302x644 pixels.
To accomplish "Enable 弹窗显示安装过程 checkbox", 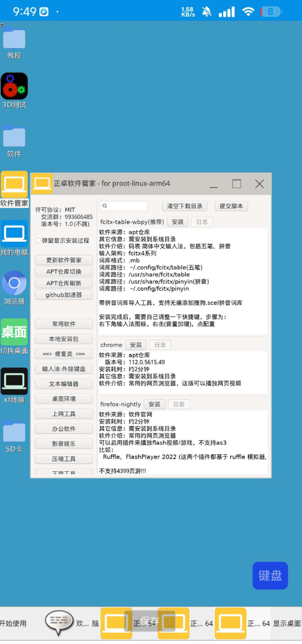I will pos(38,240).
